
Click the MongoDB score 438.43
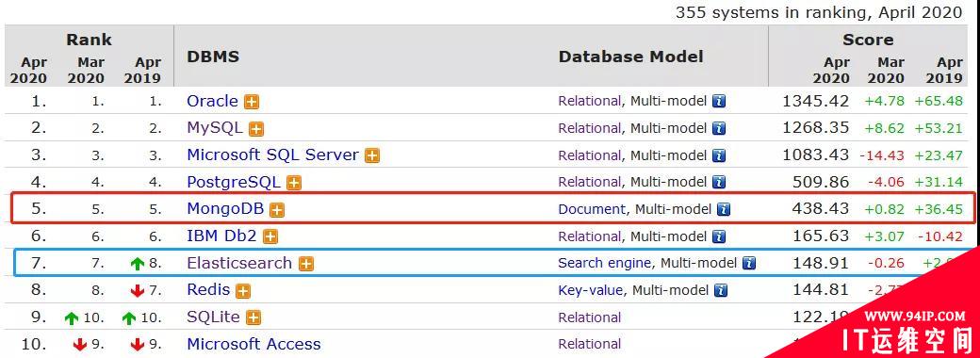tap(822, 209)
